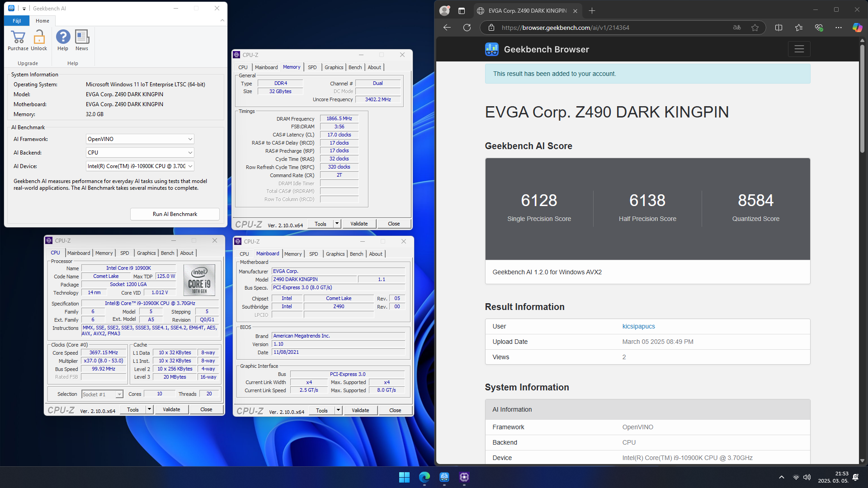Click Close button in CPU tab CPU-Z window
The width and height of the screenshot is (868, 488).
206,410
